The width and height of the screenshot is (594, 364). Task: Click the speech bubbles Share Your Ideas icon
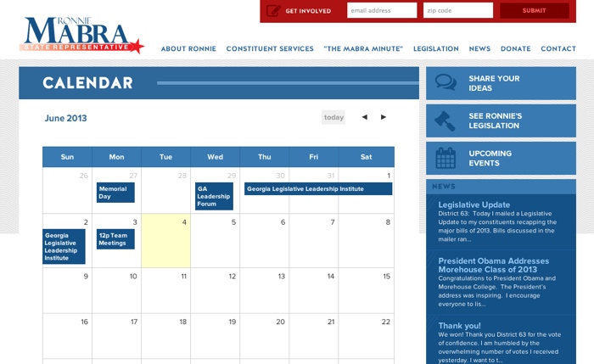point(445,82)
